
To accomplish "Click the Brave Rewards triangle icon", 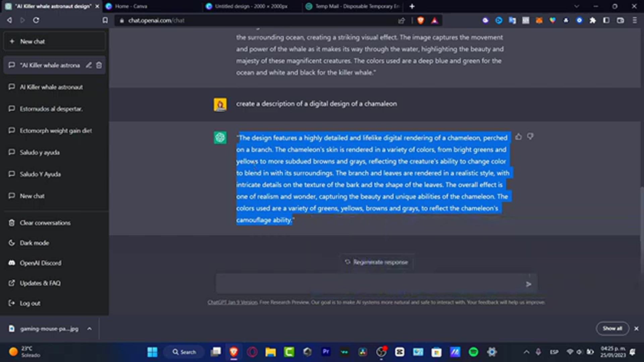I will click(434, 20).
